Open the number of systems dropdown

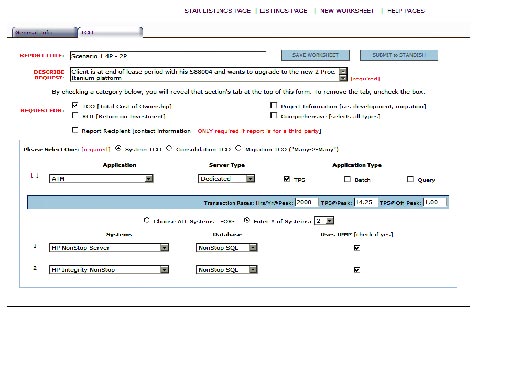[x=324, y=221]
